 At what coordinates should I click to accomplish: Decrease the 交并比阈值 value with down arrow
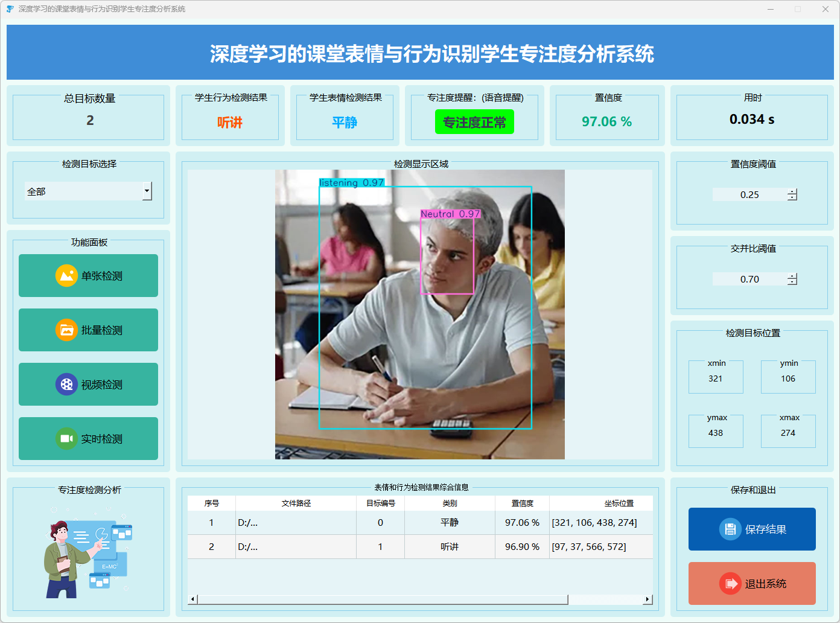[x=792, y=282]
